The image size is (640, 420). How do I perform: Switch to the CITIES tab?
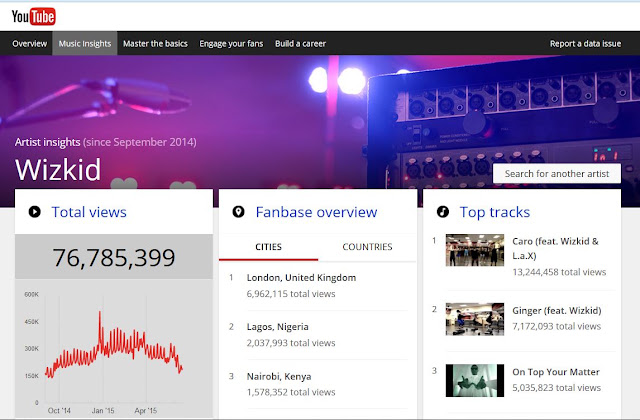click(x=268, y=247)
